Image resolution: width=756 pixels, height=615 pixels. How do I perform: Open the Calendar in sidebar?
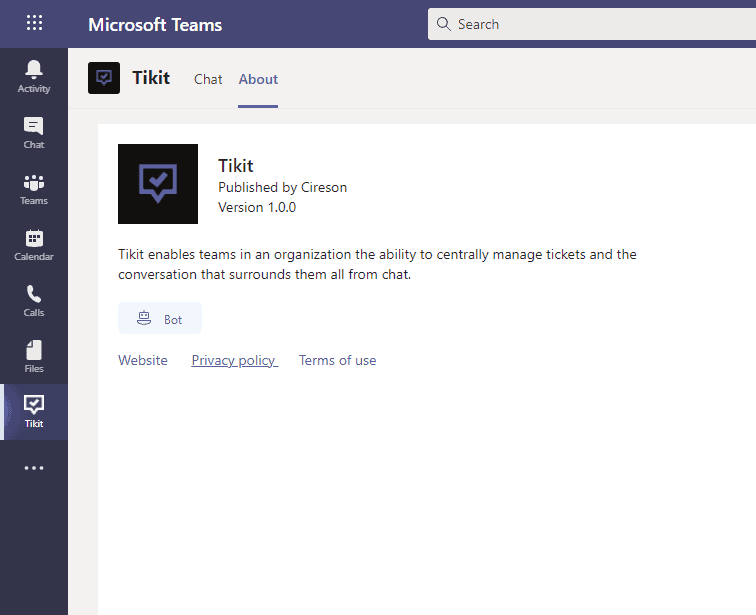[x=34, y=245]
